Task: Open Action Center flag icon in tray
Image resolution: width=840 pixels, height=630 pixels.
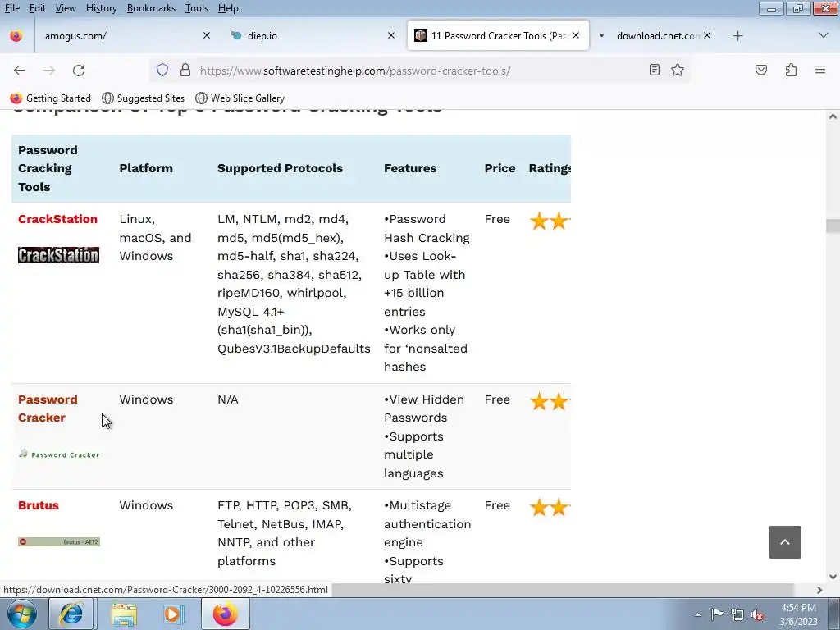Action: [717, 614]
